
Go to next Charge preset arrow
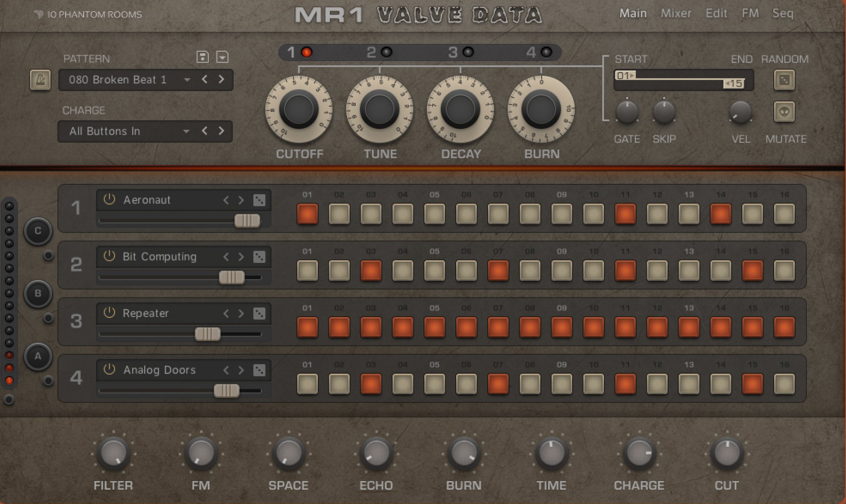click(x=221, y=131)
